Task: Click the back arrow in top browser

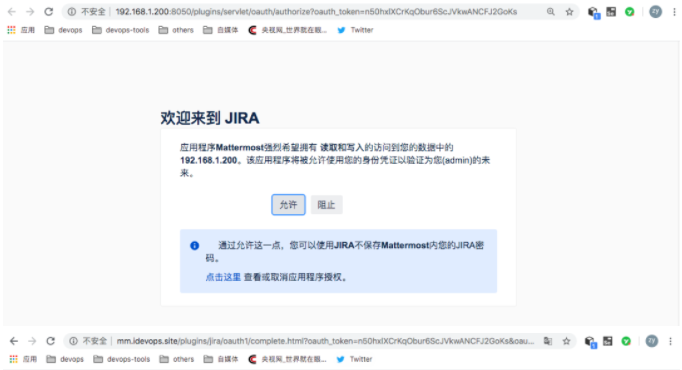Action: click(x=12, y=12)
